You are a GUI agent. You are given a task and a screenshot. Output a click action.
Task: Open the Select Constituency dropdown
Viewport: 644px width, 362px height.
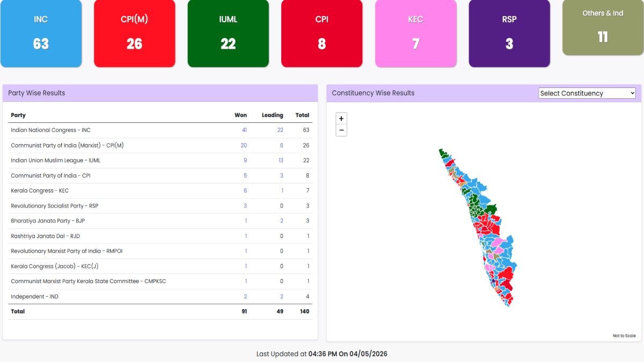[587, 93]
